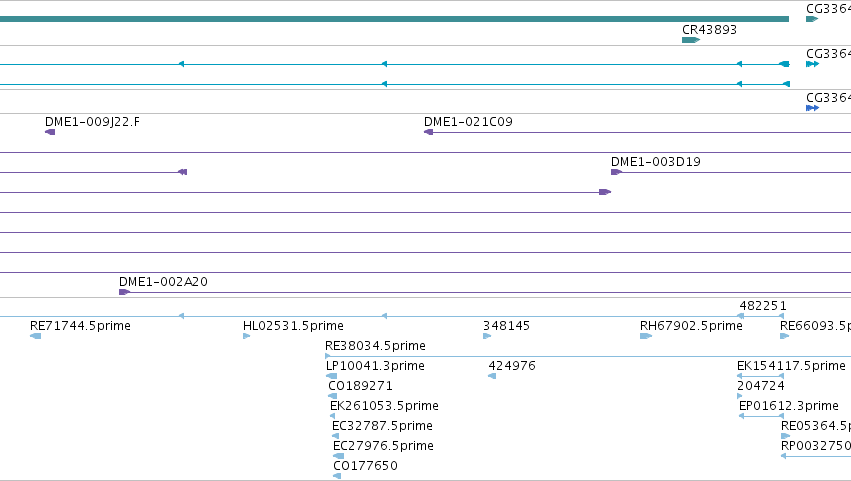Select the RH67902.5prime arrow glyph
851x481 pixels.
(x=646, y=336)
